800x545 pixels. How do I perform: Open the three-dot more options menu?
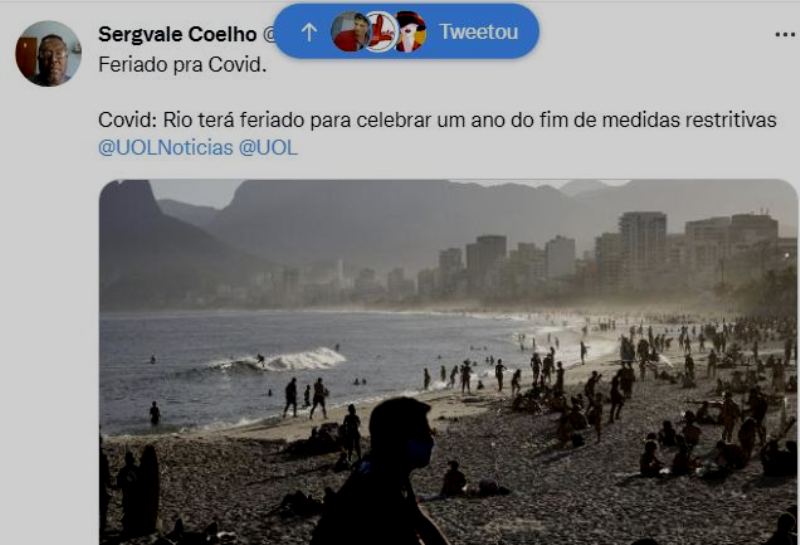785,35
